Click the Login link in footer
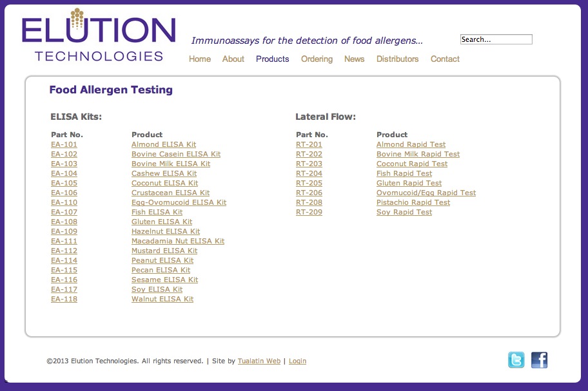The image size is (588, 391). point(297,361)
